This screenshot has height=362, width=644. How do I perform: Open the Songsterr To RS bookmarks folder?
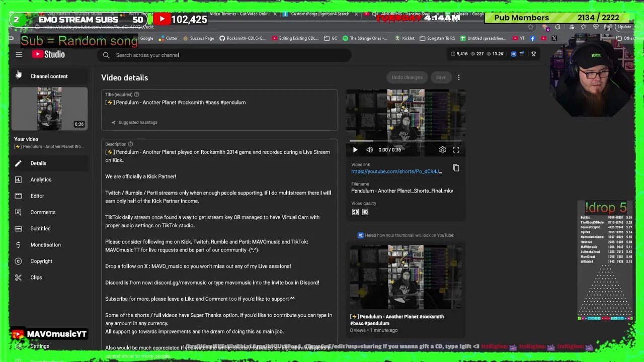point(437,38)
